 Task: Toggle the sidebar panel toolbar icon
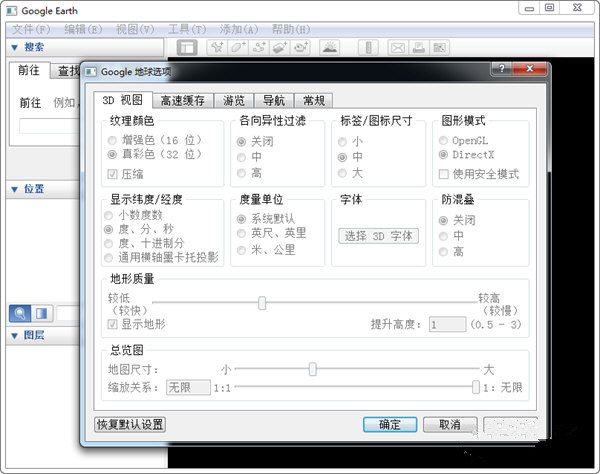click(187, 48)
